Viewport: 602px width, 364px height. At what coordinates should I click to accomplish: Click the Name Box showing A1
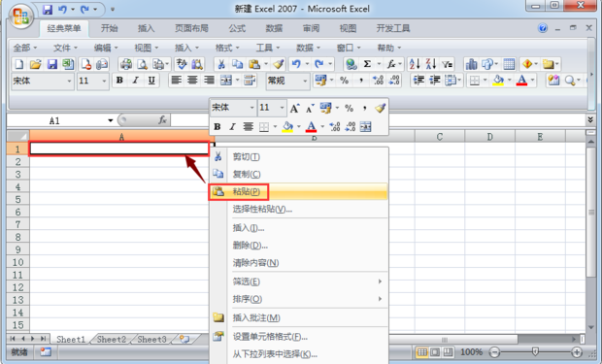tap(54, 120)
